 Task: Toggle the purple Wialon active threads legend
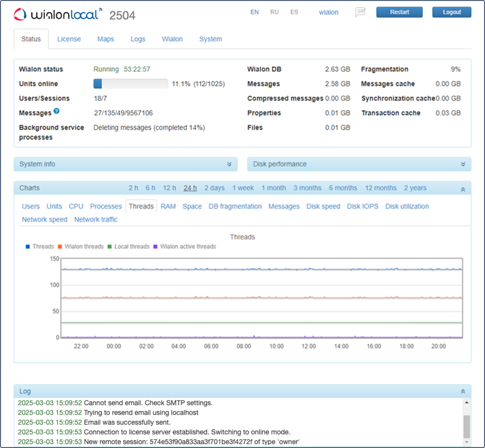pos(185,247)
